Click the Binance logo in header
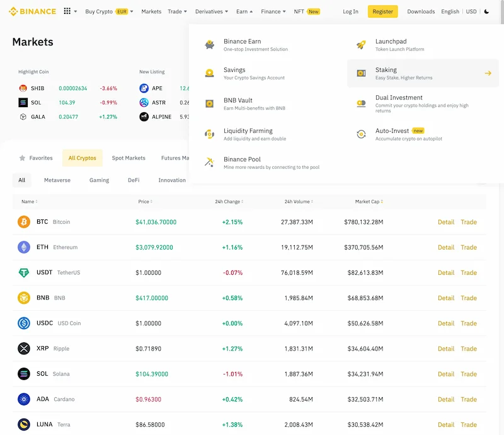Image resolution: width=504 pixels, height=435 pixels. click(31, 11)
